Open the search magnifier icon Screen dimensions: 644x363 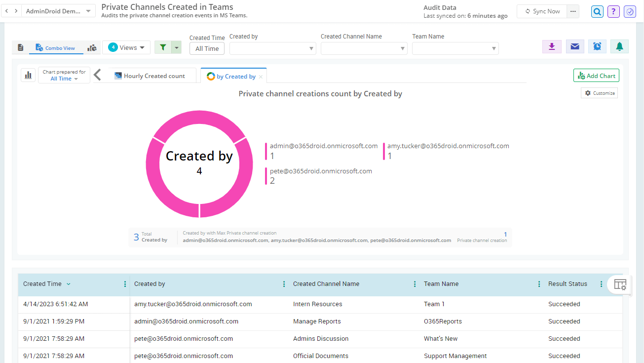tap(598, 11)
